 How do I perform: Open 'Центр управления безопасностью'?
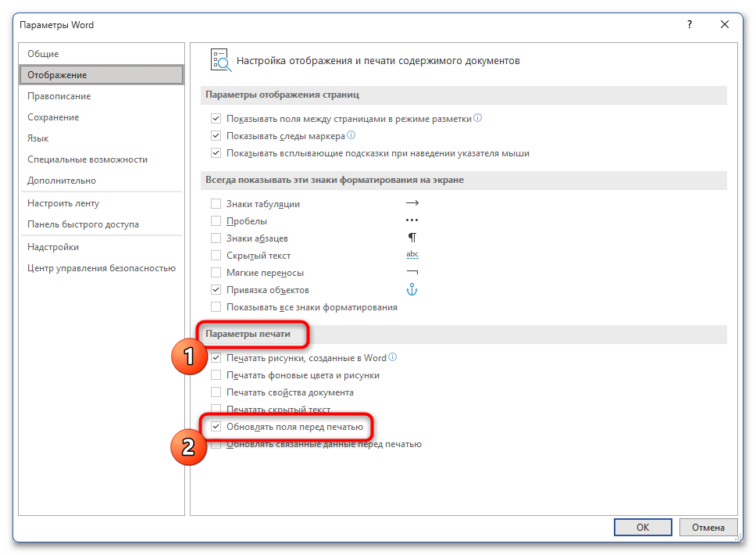(102, 268)
